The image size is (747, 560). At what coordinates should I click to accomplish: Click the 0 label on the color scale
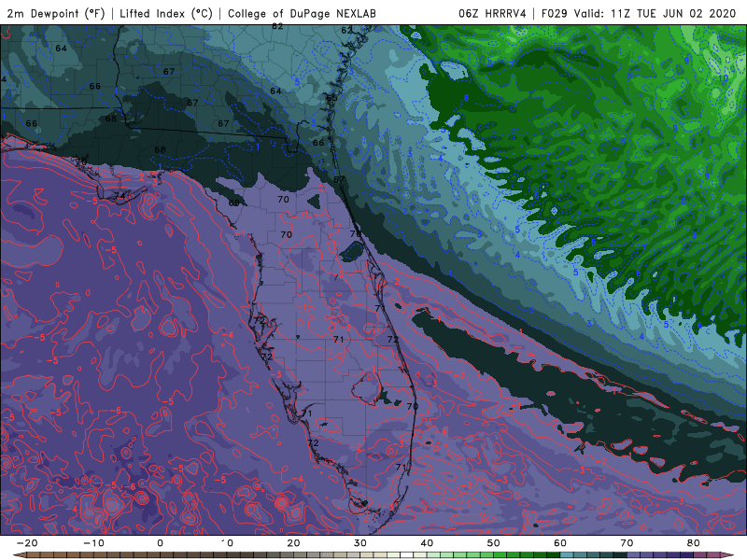tap(160, 543)
